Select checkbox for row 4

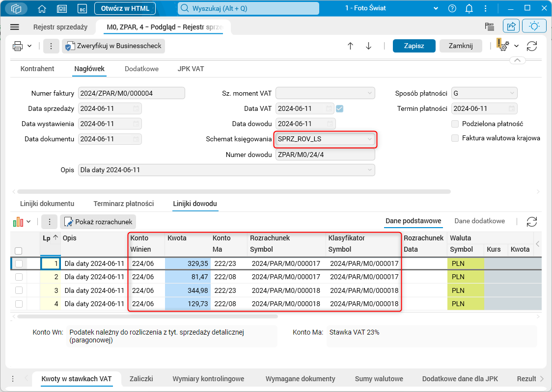19,304
